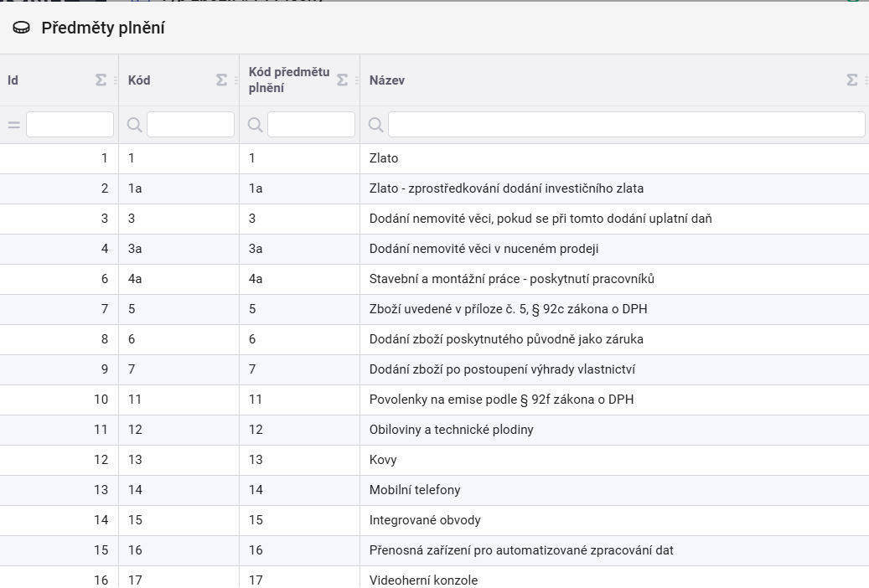Click search icon in Kód předmětu plnění filter
The height and width of the screenshot is (588, 869).
point(255,125)
